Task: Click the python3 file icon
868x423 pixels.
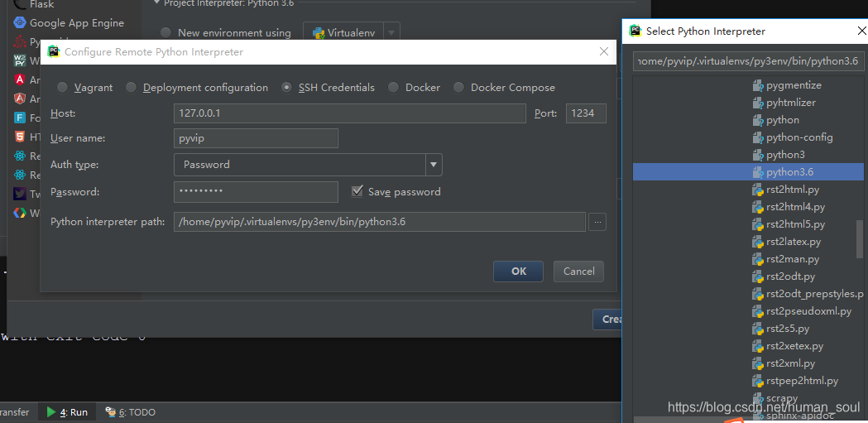Action: point(758,155)
